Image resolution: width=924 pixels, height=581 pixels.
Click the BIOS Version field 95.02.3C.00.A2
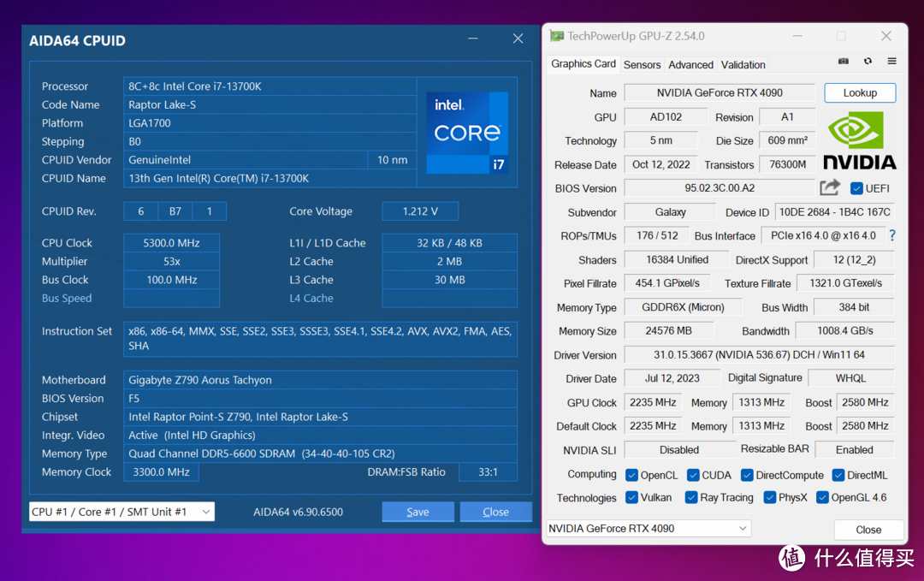click(x=720, y=188)
